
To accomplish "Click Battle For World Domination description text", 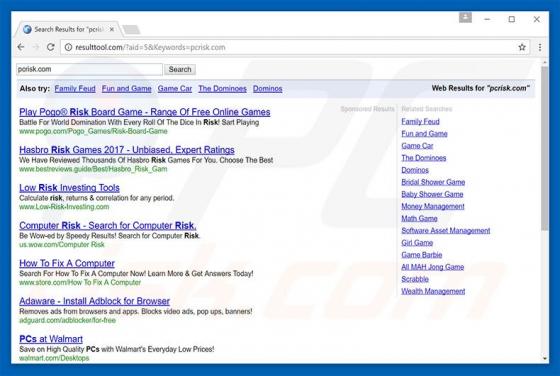I will [x=139, y=122].
